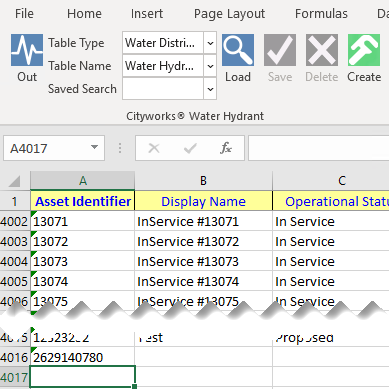This screenshot has width=389, height=389.
Task: Click the Create green icon
Action: click(x=364, y=50)
